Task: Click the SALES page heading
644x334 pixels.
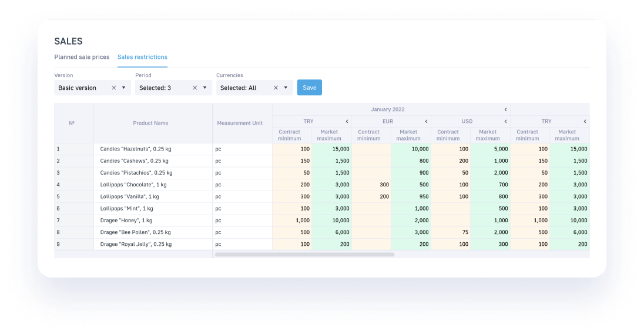Action: (69, 41)
